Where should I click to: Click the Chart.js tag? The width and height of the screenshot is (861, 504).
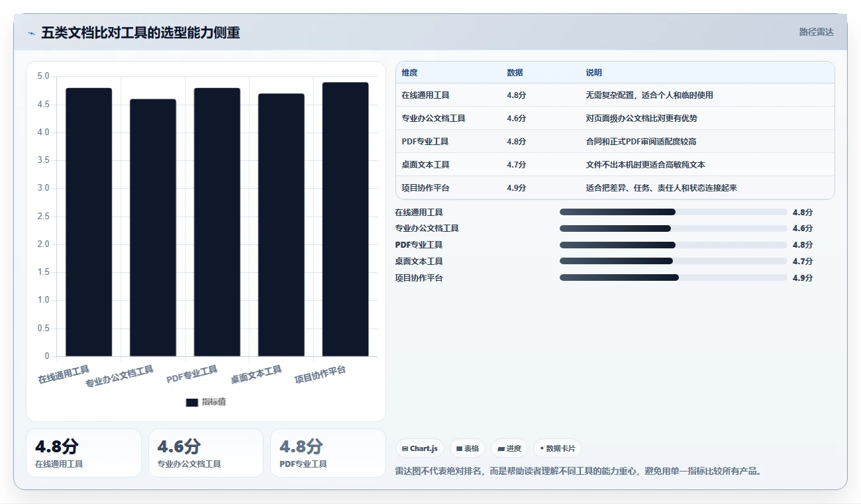click(420, 448)
